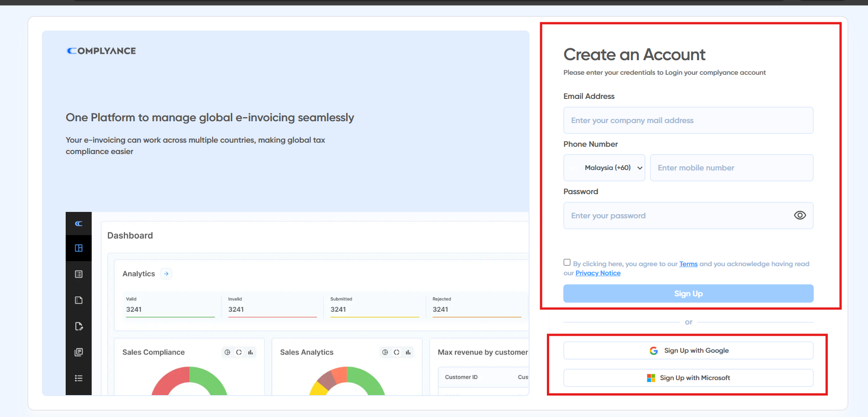Click the arrow next to Analytics
Screen dimensions: 868x417
(x=166, y=273)
